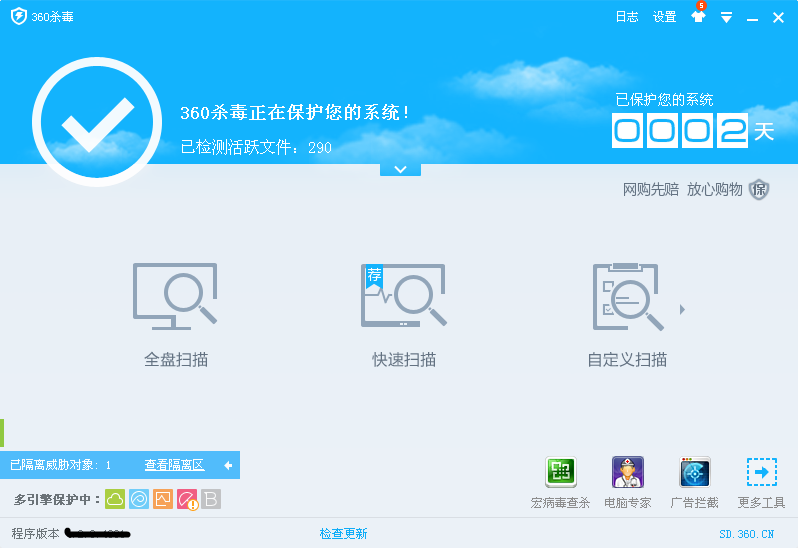The image size is (798, 548).
Task: Toggle the orange QVM engine icon
Action: 163,499
